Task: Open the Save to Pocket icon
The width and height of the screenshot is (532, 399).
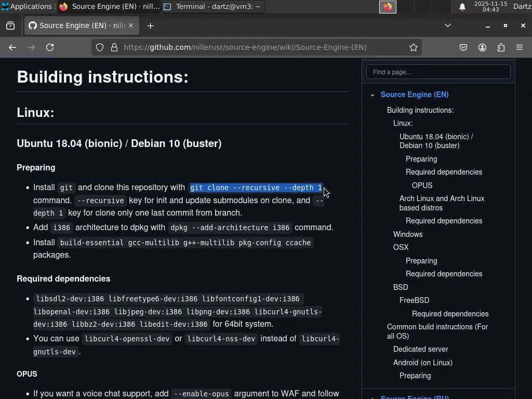Action: tap(463, 47)
